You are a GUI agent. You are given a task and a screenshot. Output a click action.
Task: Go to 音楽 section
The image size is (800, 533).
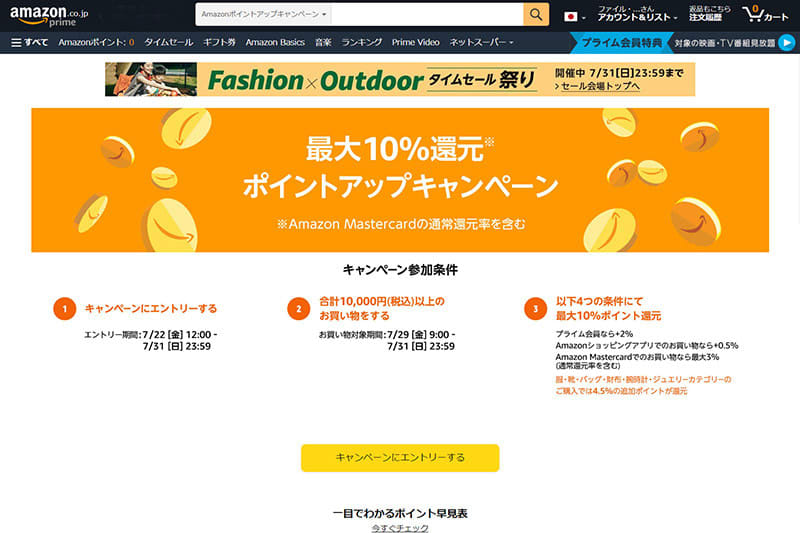pos(323,42)
